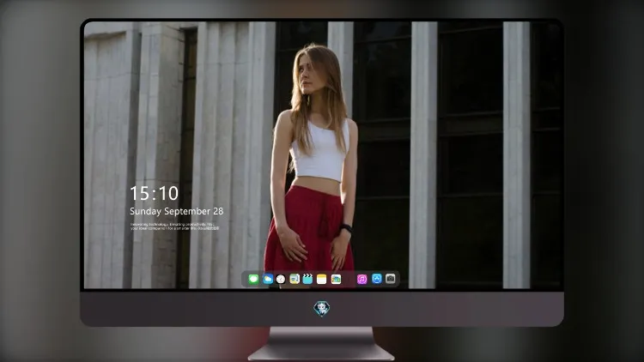Click the logo badge on monitor chin
The height and width of the screenshot is (362, 644).
[322, 309]
